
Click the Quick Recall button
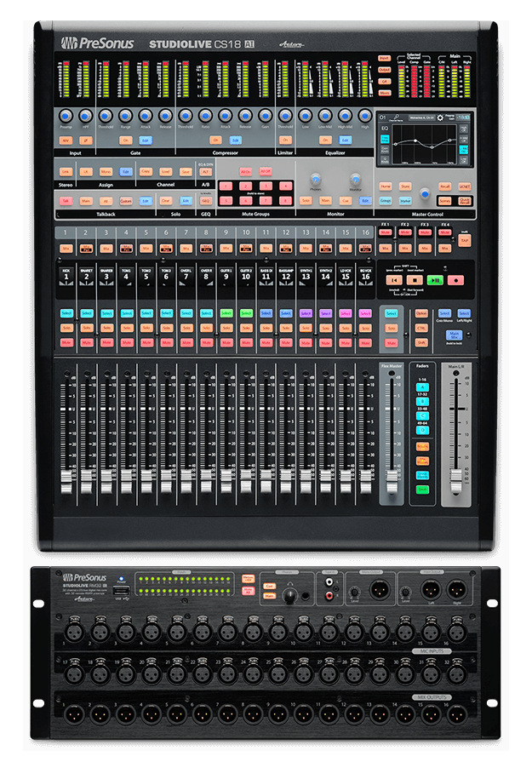coord(465,201)
